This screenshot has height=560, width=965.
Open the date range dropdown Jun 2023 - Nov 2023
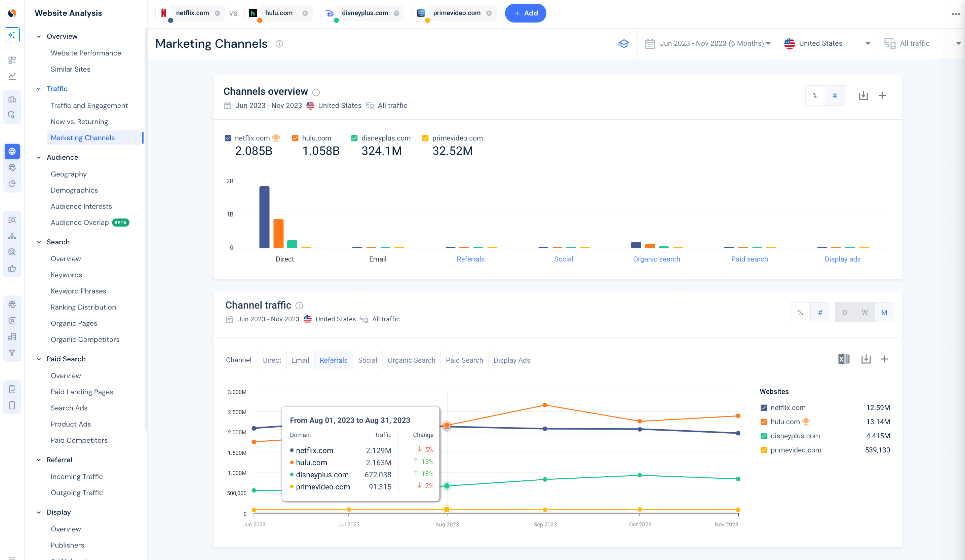coord(708,43)
